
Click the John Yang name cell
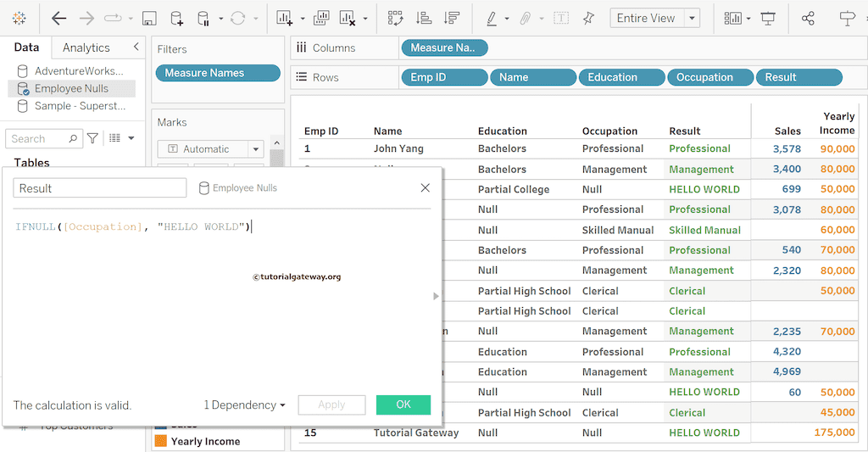398,148
